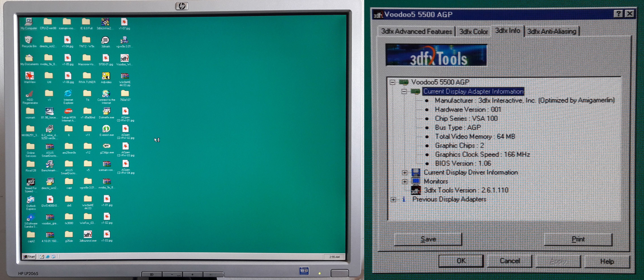Screen dimensions: 644x280
Task: Collapse the Voodoo5 5500 AGP root node
Action: tap(393, 82)
